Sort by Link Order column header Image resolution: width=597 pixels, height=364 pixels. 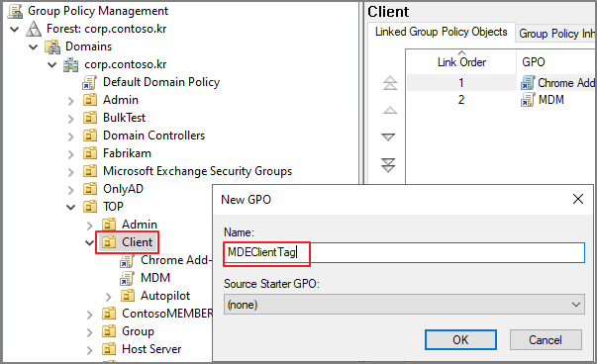461,62
